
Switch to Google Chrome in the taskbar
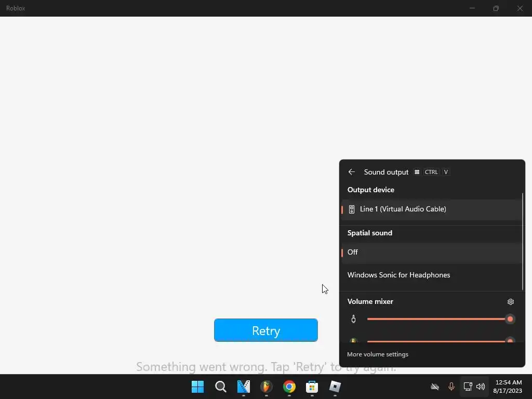(x=289, y=387)
